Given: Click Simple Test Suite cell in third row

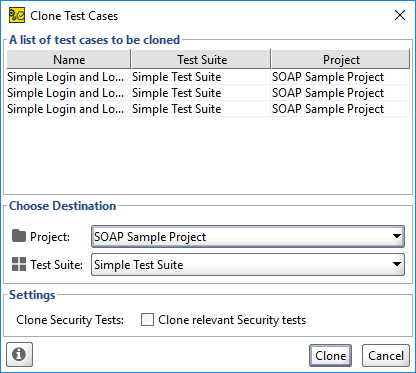Looking at the screenshot, I should [201, 109].
